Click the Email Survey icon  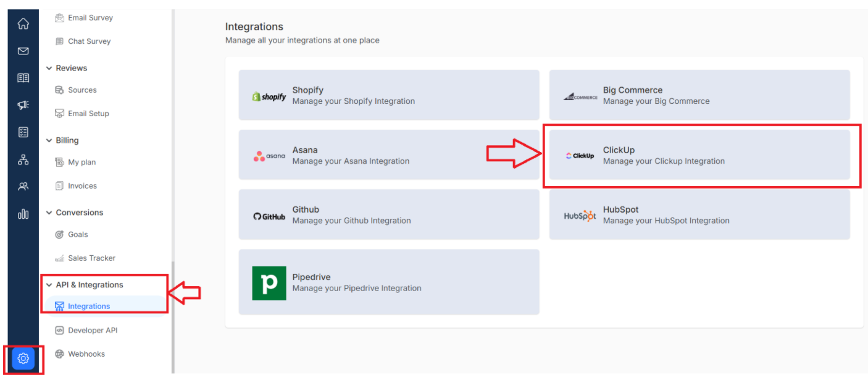(59, 18)
